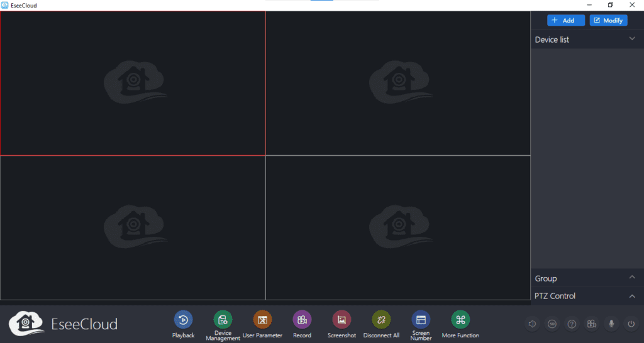Toggle the speaker sound icon
Screen dimensions: 644x343
point(532,324)
